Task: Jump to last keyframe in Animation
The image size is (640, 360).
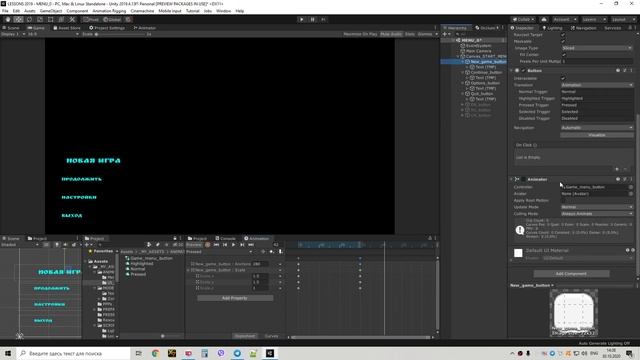Action: [251, 244]
